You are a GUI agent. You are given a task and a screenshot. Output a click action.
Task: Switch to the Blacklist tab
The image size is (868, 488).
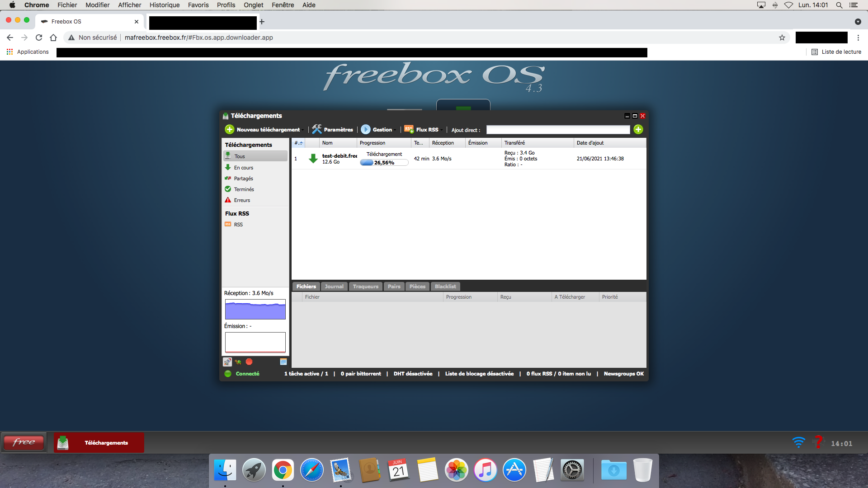(445, 286)
